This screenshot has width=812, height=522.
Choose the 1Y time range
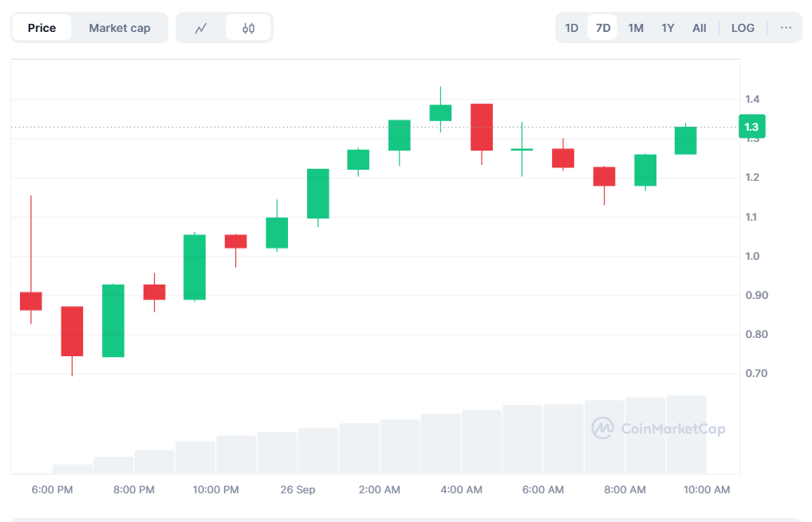[x=668, y=28]
